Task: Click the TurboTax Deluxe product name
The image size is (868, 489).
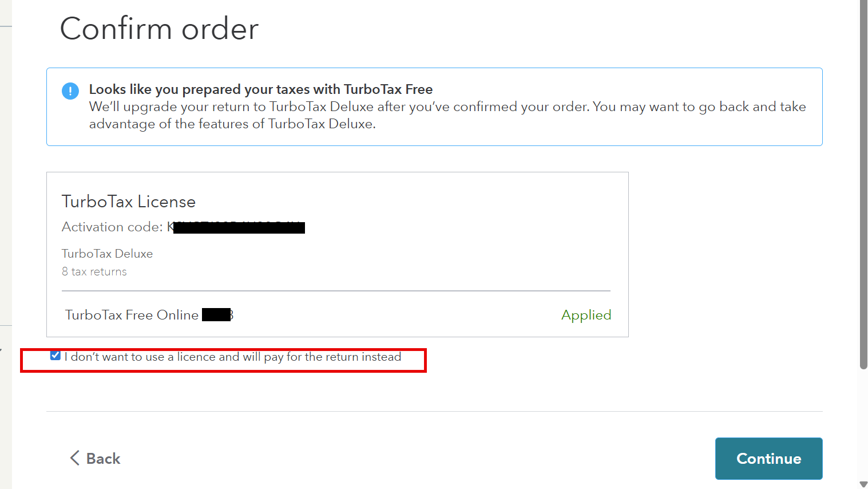Action: (x=107, y=254)
